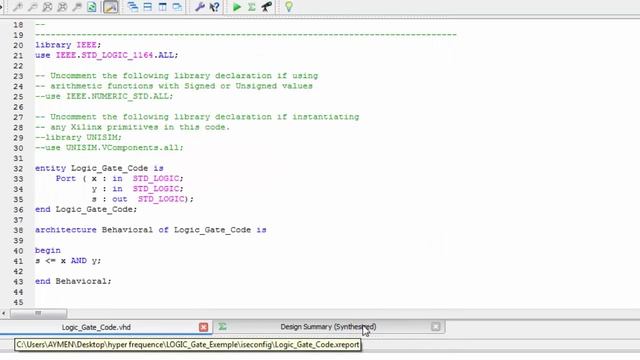This screenshot has height=360, width=640.
Task: Click the horizontal scrollbar thumb
Action: click(38, 313)
